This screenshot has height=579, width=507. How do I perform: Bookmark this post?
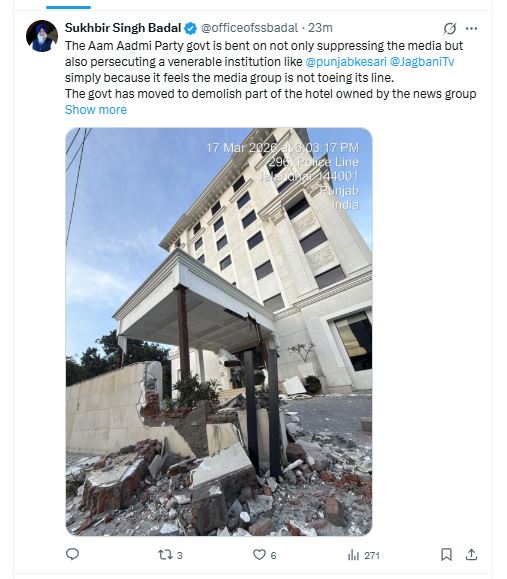(x=446, y=554)
